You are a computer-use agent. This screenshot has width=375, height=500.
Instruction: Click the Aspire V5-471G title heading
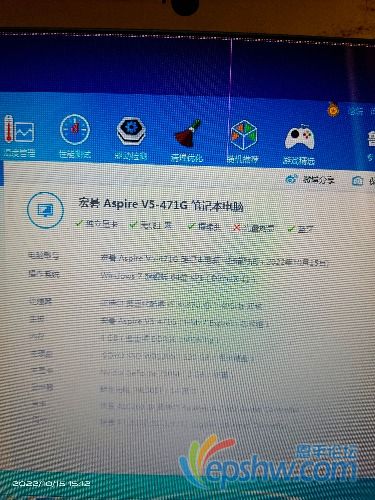pyautogui.click(x=161, y=204)
